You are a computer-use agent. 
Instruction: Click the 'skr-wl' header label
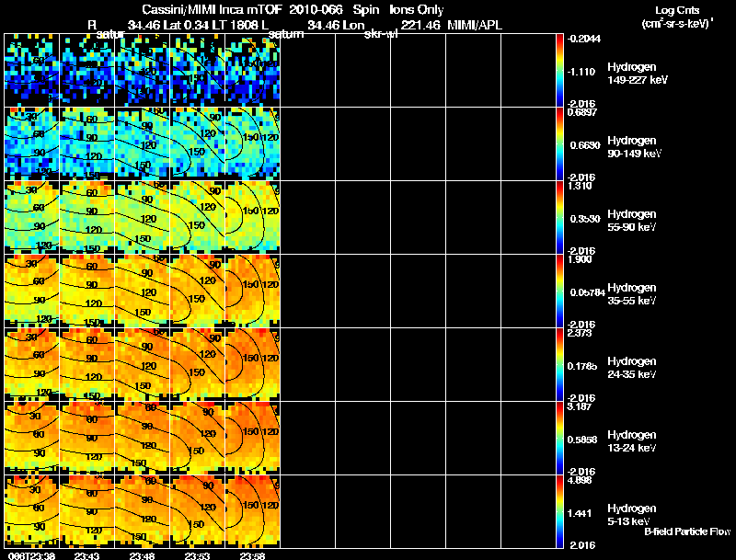(x=381, y=34)
